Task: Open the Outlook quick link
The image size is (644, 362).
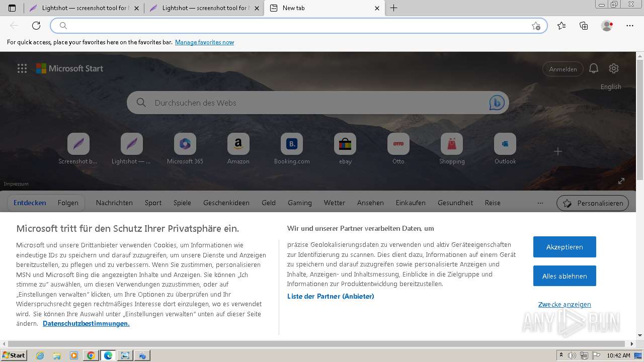Action: (505, 149)
